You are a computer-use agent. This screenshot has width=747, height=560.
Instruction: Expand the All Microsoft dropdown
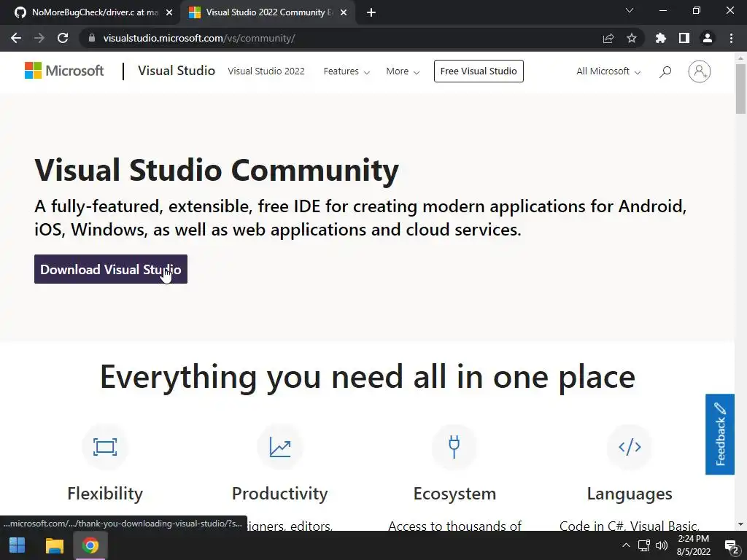[x=608, y=71]
